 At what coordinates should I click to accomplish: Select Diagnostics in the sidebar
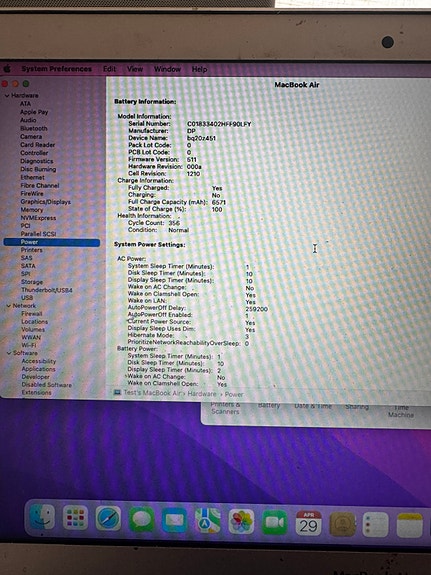pyautogui.click(x=37, y=161)
